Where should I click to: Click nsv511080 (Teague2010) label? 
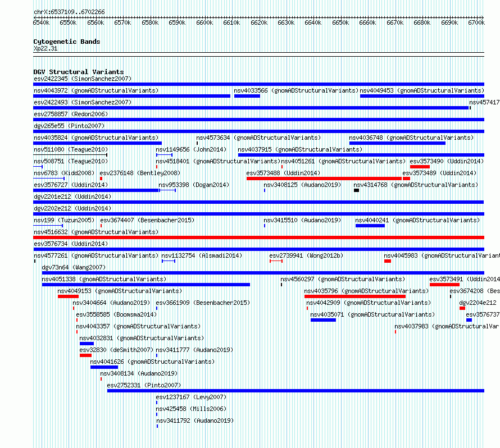[x=71, y=149]
